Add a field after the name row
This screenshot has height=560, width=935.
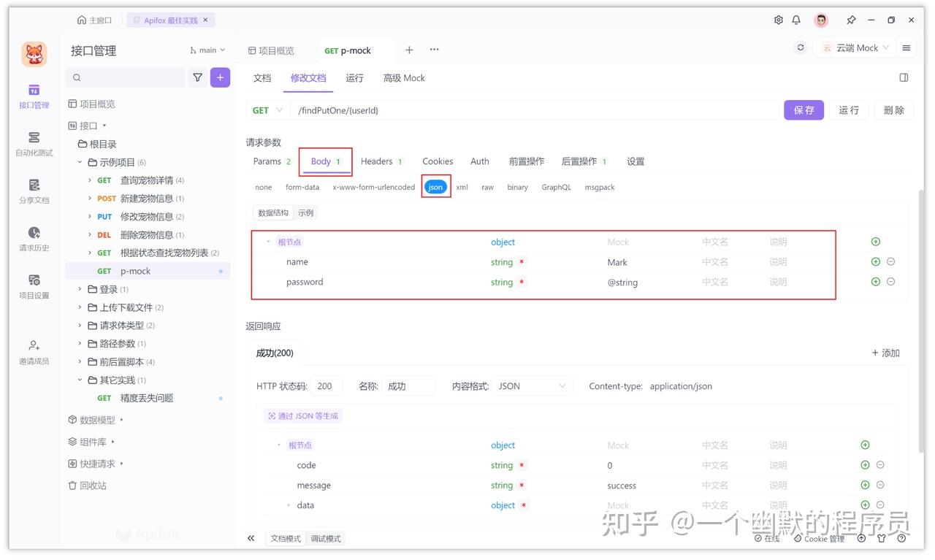tap(876, 261)
